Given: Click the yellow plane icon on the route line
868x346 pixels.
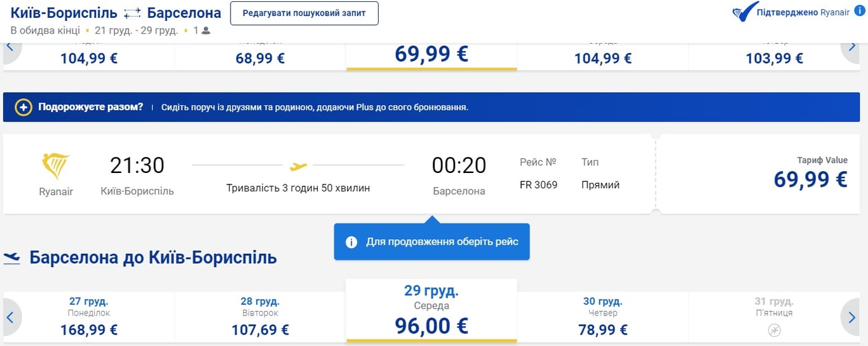Looking at the screenshot, I should tap(298, 166).
